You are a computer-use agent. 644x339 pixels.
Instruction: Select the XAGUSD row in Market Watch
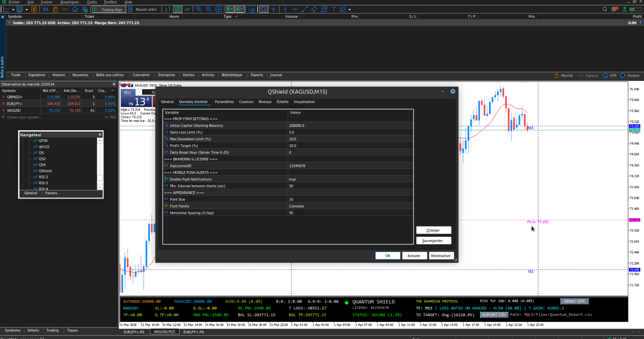[x=58, y=110]
